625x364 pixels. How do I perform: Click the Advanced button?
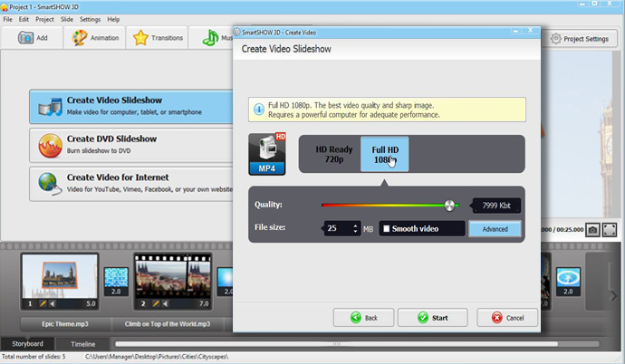[495, 229]
